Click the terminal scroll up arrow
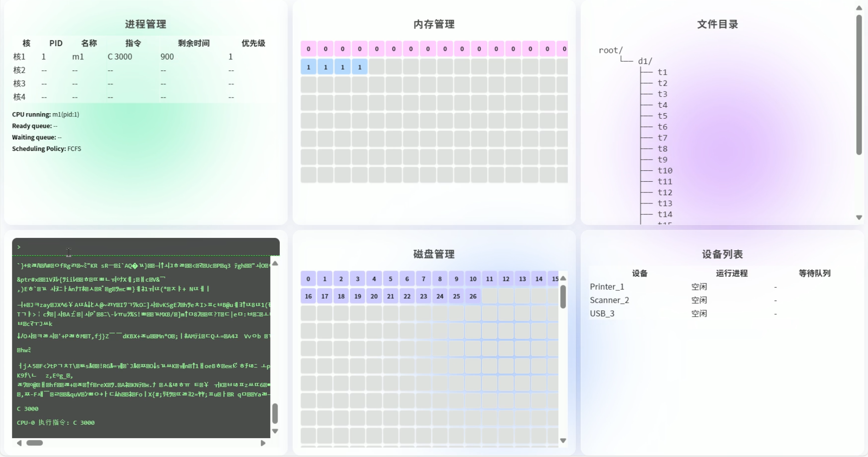This screenshot has height=457, width=868. [x=275, y=263]
